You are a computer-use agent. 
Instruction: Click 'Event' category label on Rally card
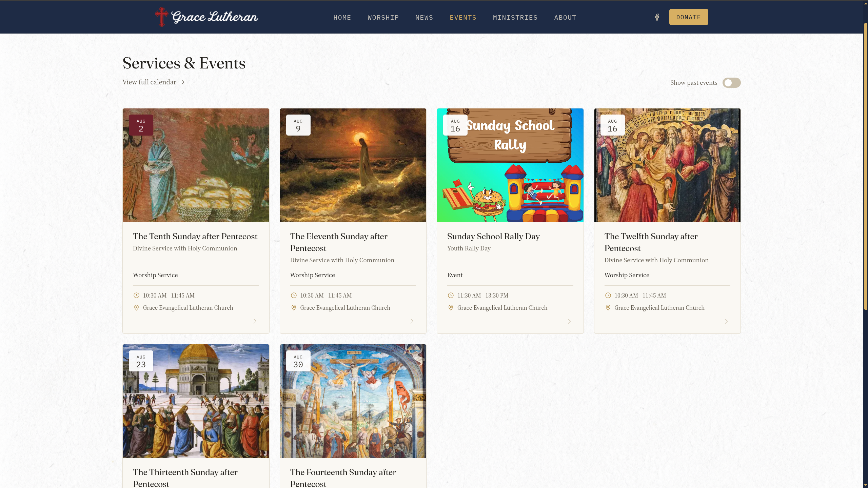pos(455,275)
